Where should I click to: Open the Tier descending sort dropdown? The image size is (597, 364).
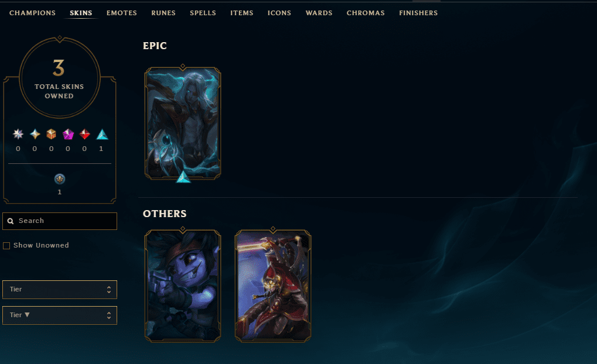pos(60,315)
